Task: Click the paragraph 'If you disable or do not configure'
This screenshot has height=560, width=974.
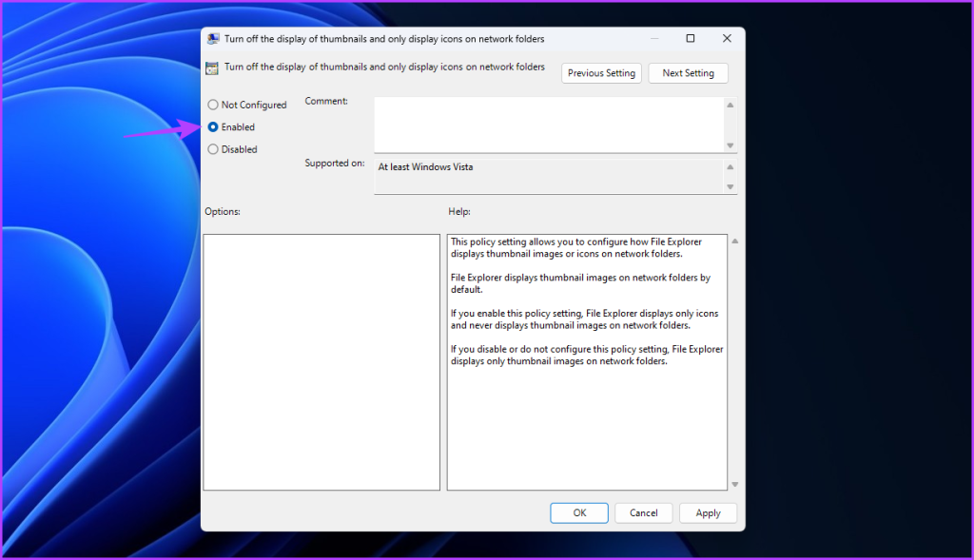Action: [587, 356]
